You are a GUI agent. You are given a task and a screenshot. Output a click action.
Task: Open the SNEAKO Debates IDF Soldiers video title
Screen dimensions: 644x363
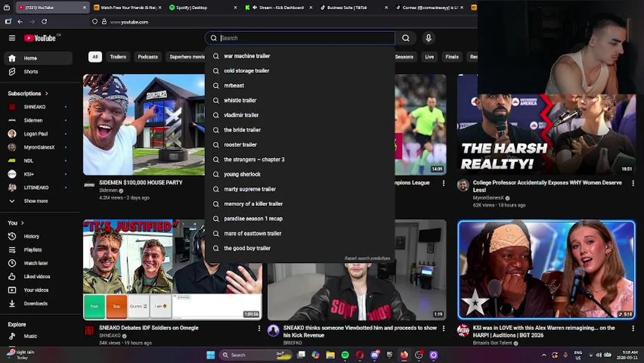point(149,328)
